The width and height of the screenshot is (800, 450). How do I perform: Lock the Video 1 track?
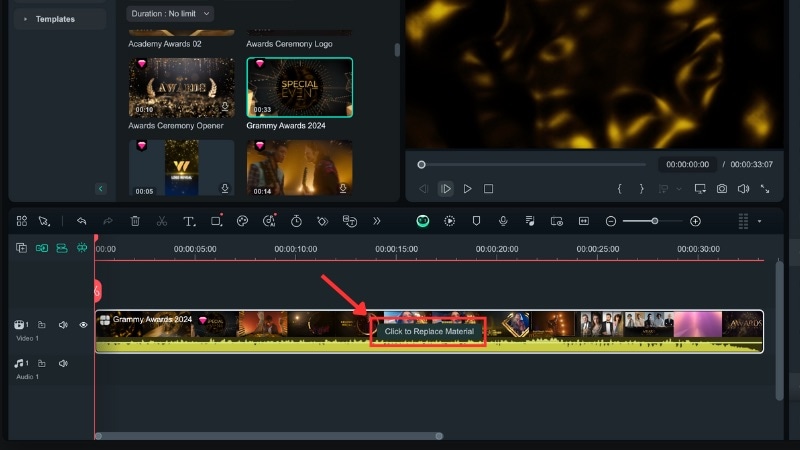(42, 324)
